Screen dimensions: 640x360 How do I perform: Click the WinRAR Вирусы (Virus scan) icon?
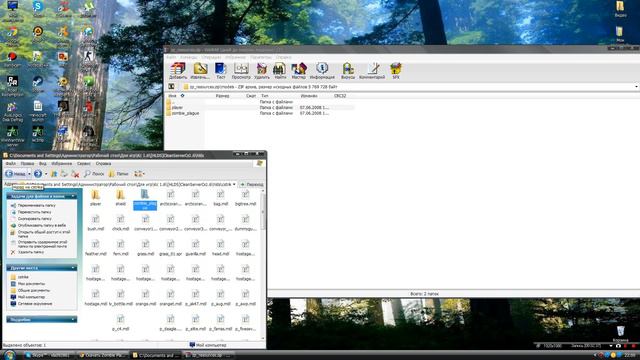pos(348,71)
